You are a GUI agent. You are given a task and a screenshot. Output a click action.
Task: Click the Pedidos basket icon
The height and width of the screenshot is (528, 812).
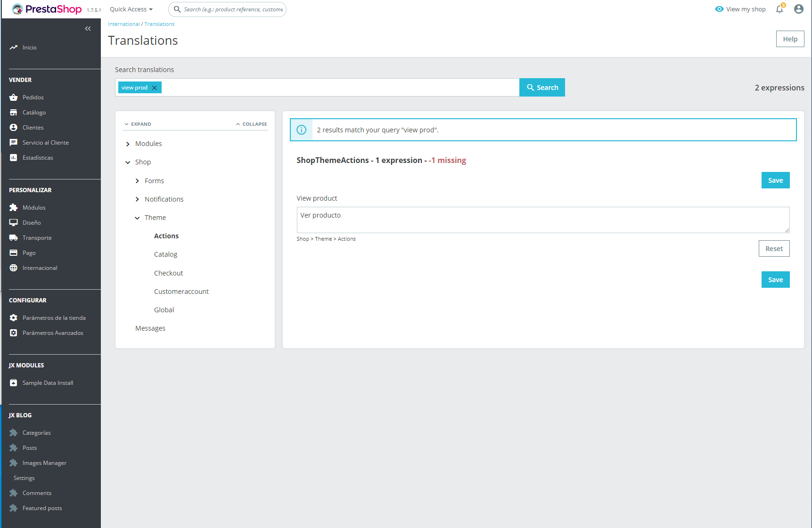coord(13,97)
